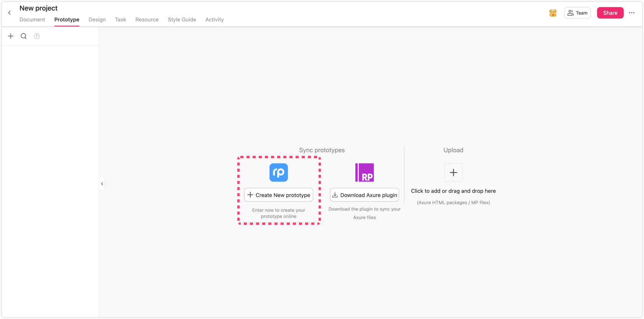The height and width of the screenshot is (319, 644).
Task: Open the more options ellipsis menu
Action: pyautogui.click(x=632, y=13)
